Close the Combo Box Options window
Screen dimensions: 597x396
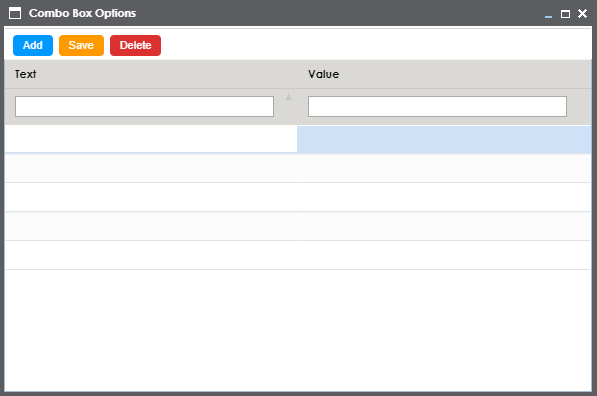[582, 14]
